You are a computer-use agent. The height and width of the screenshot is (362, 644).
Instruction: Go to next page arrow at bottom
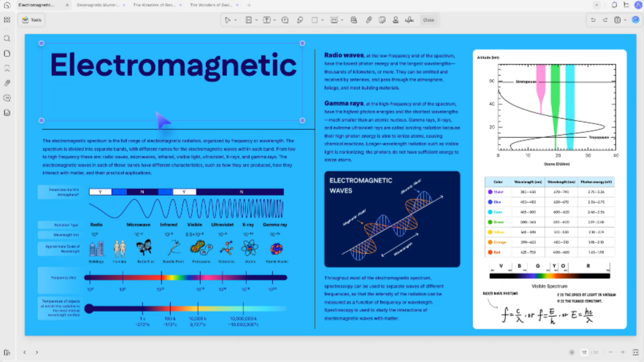37,353
